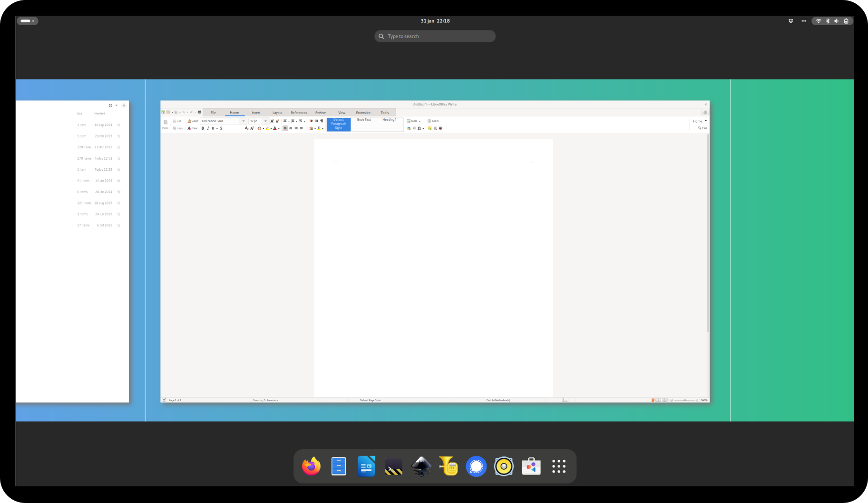Switch to Insert tab
The width and height of the screenshot is (868, 503).
point(256,113)
